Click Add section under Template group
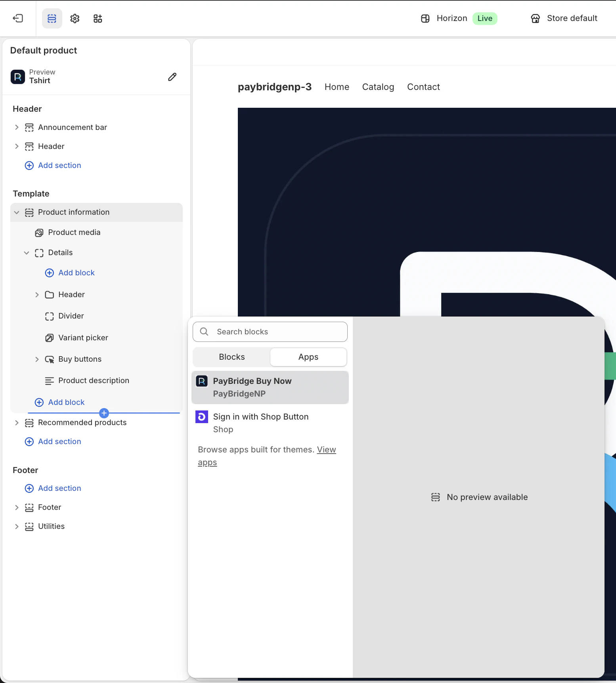616x683 pixels. coord(53,442)
